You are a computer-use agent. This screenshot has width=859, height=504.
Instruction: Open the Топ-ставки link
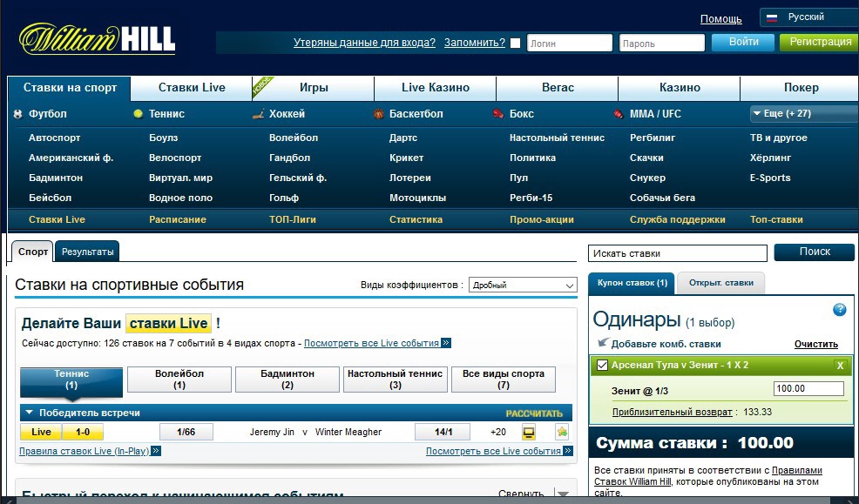(776, 219)
